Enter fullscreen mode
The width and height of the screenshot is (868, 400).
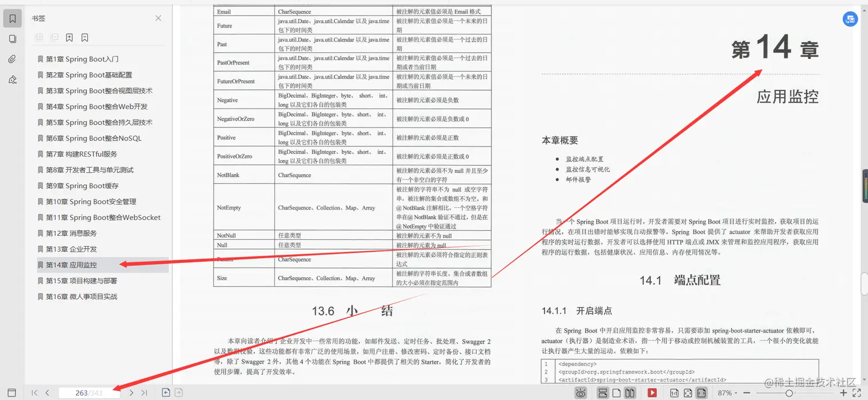pos(855,393)
